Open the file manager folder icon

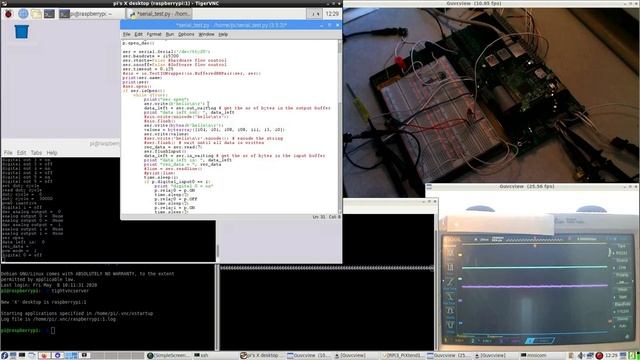(36, 14)
